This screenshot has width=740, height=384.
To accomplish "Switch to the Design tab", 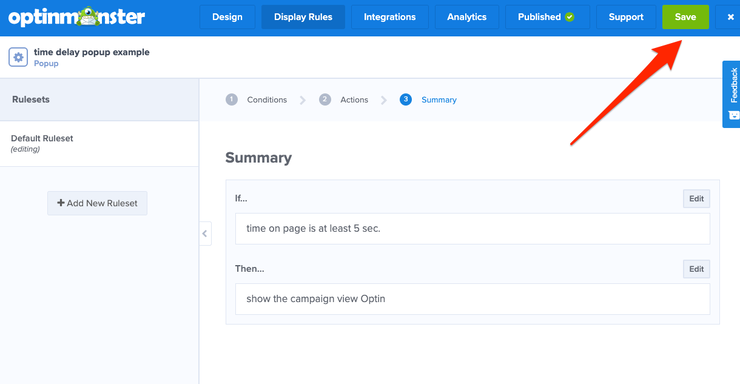I will pos(227,17).
